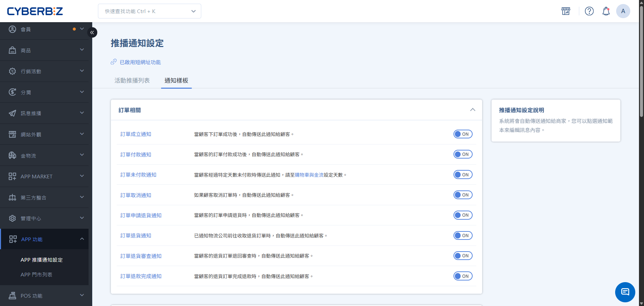Viewport: 644px width, 306px height.
Task: Select the 商品 icon in the sidebar
Action: pyautogui.click(x=12, y=50)
